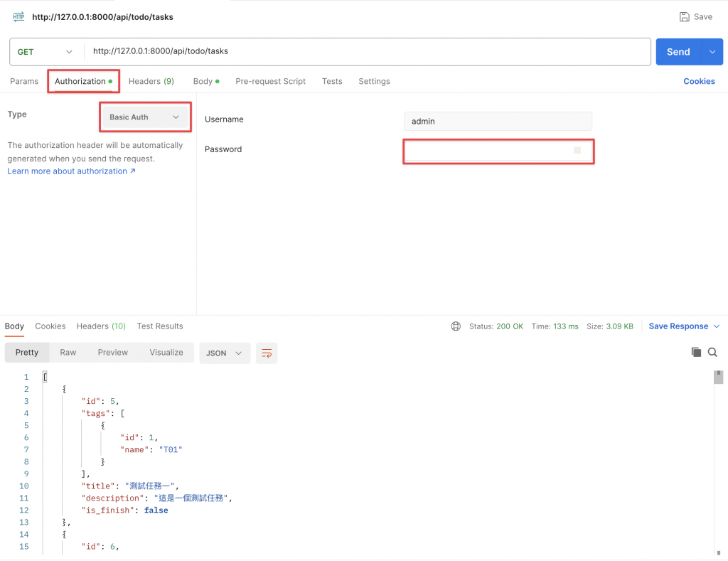
Task: Click the network globe icon beside Status
Action: (456, 326)
